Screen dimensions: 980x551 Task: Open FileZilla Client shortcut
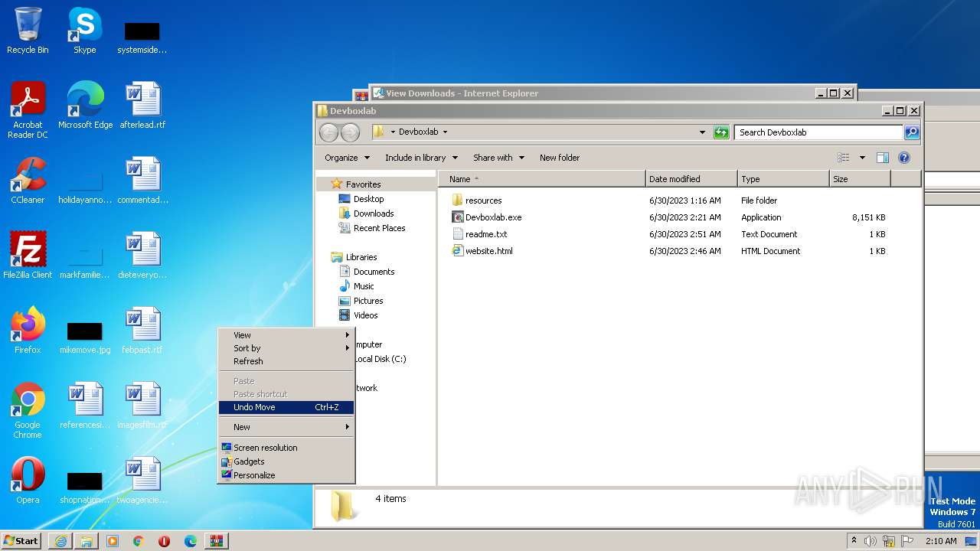[x=28, y=256]
